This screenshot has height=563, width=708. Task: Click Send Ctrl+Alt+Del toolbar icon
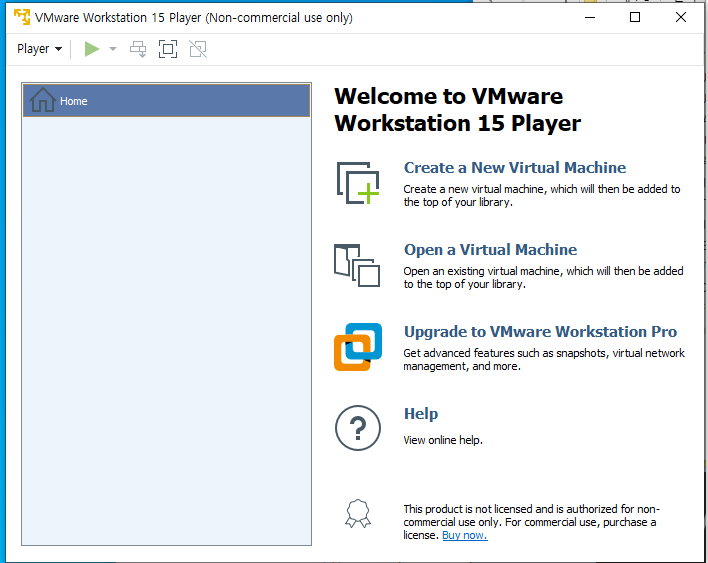138,49
